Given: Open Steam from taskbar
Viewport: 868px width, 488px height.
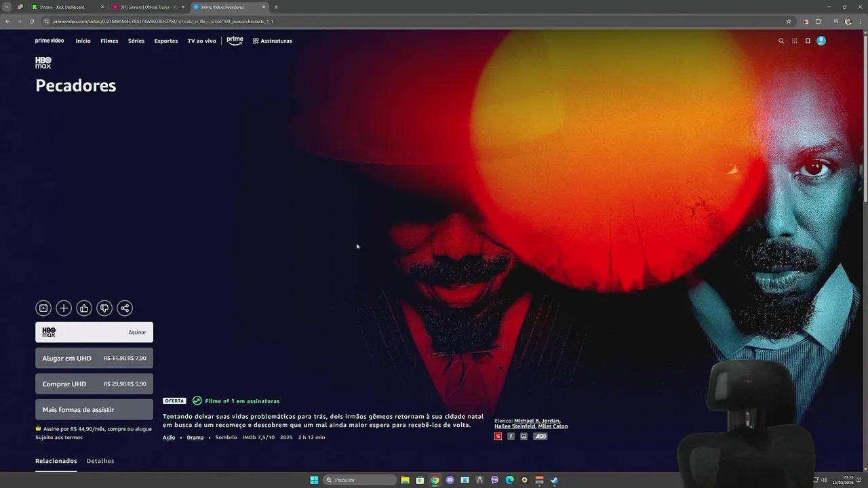Looking at the screenshot, I should click(x=554, y=480).
